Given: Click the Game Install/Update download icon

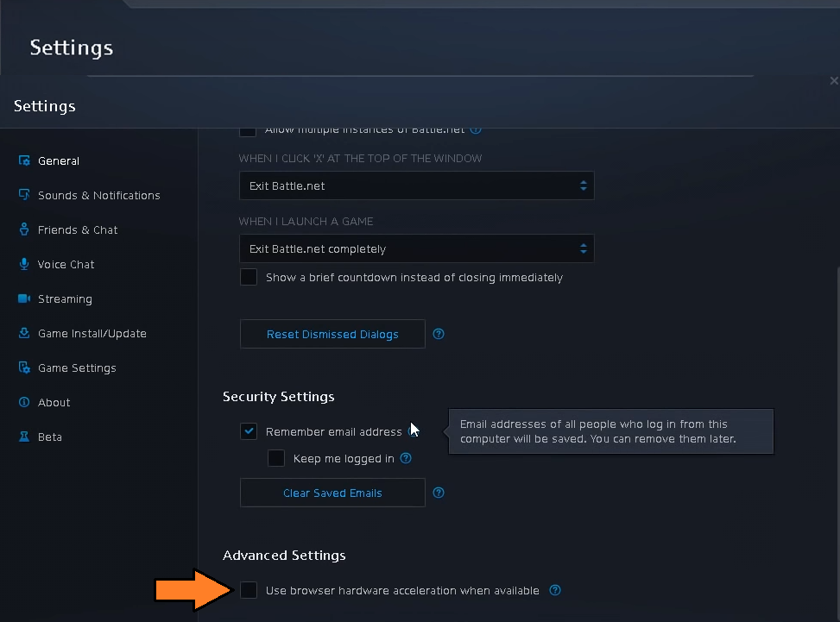Looking at the screenshot, I should point(24,333).
